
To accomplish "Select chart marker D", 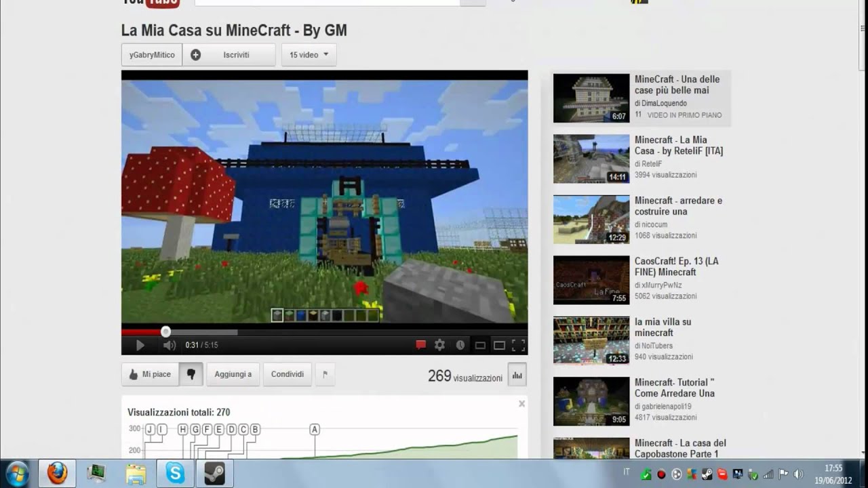I will pyautogui.click(x=231, y=429).
